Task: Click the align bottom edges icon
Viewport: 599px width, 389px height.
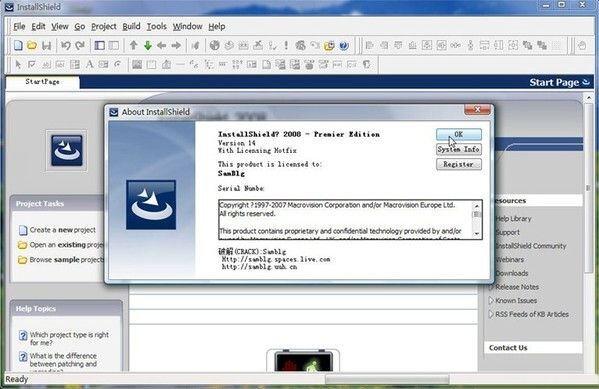Action: [x=413, y=46]
